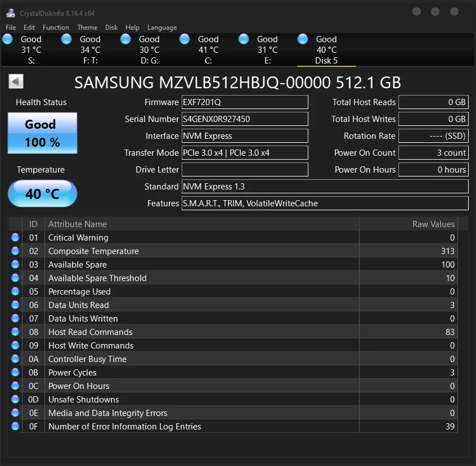Click the Transfer Mode field
This screenshot has width=476, height=466.
pos(245,152)
